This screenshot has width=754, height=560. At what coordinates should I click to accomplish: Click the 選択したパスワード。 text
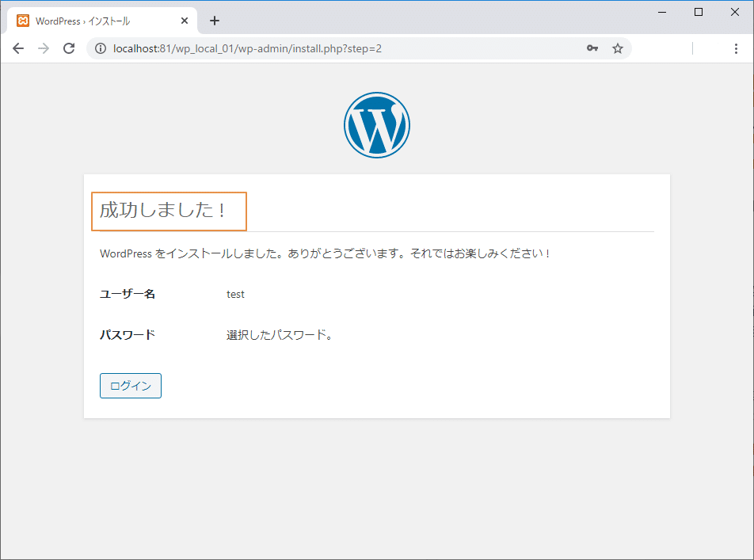pyautogui.click(x=280, y=335)
